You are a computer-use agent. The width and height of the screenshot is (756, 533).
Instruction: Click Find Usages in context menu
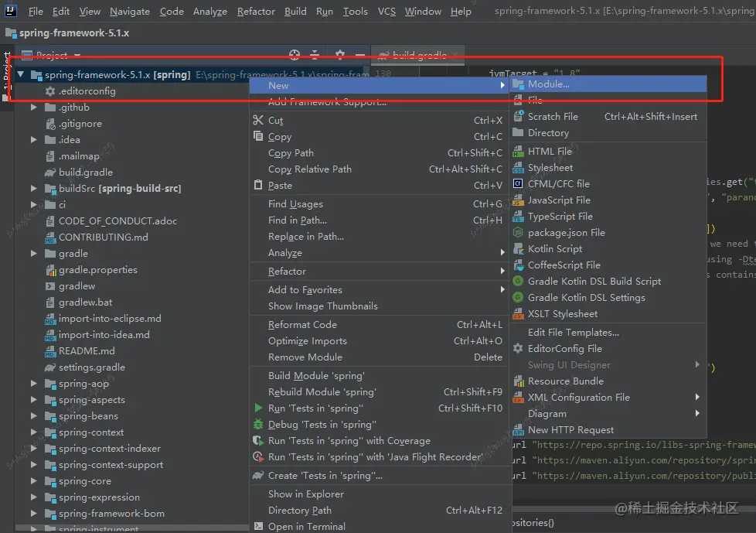pos(380,204)
